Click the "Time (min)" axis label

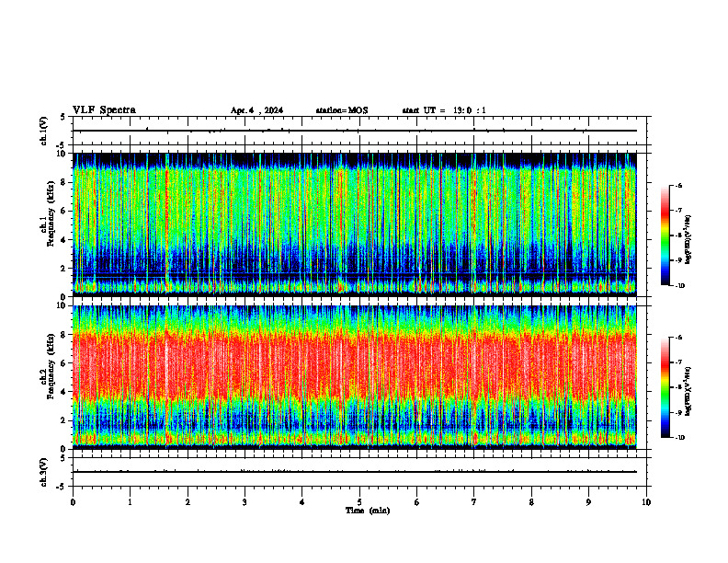[x=368, y=511]
